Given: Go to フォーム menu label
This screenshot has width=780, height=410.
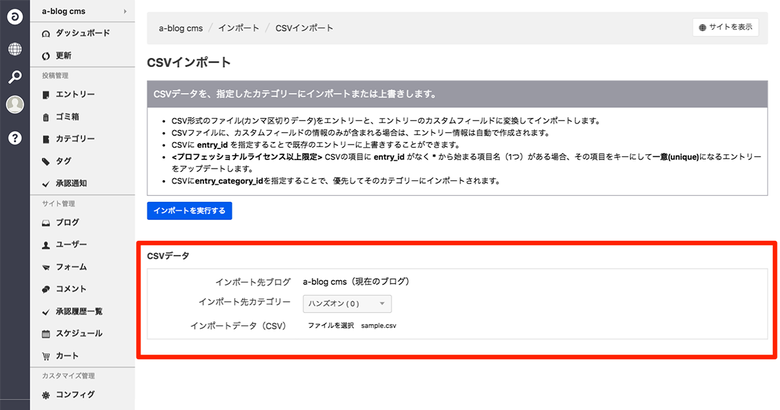Looking at the screenshot, I should [x=71, y=267].
